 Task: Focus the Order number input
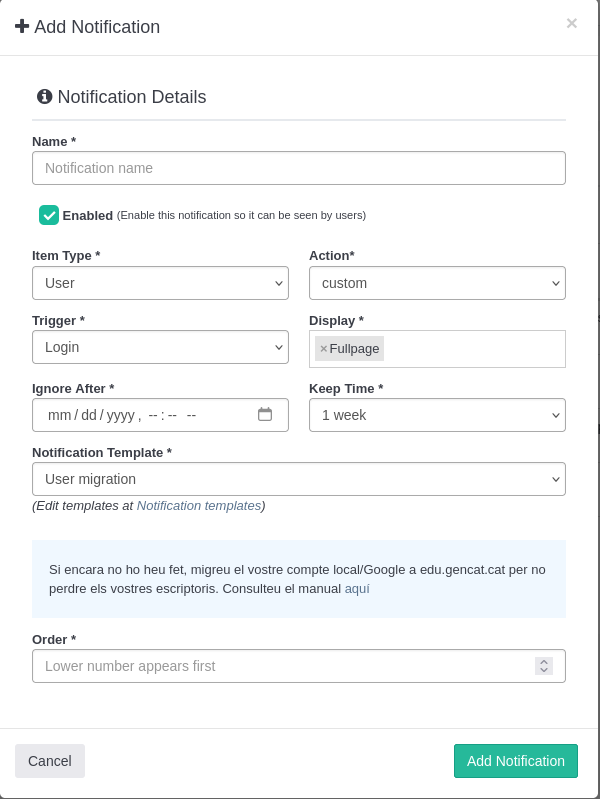click(x=280, y=666)
